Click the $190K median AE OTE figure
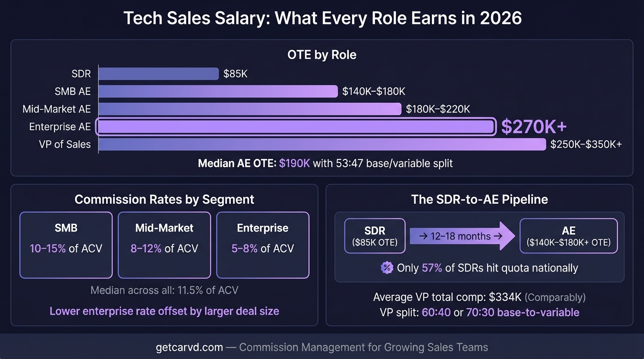Viewport: 644px width, 359px height. click(294, 164)
